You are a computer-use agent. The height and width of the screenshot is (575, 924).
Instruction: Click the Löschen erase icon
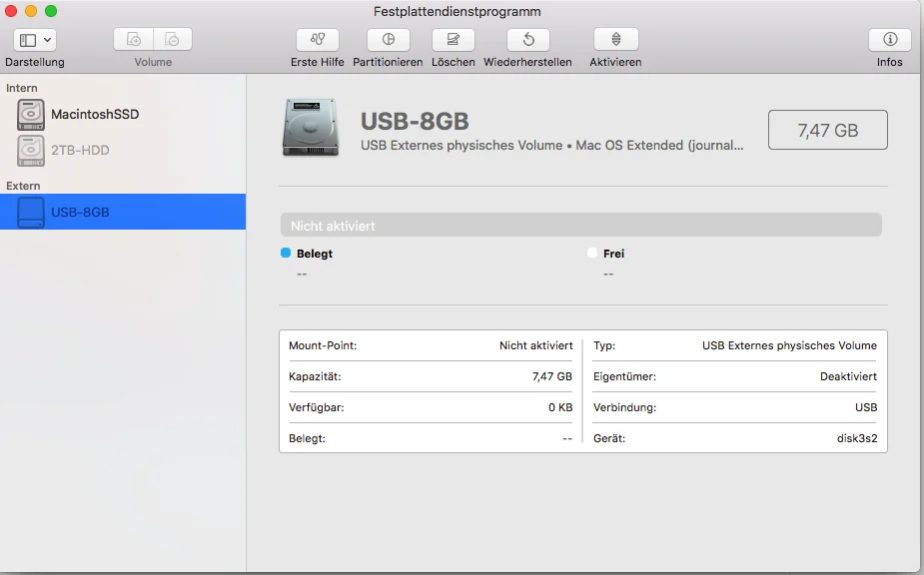coord(454,40)
